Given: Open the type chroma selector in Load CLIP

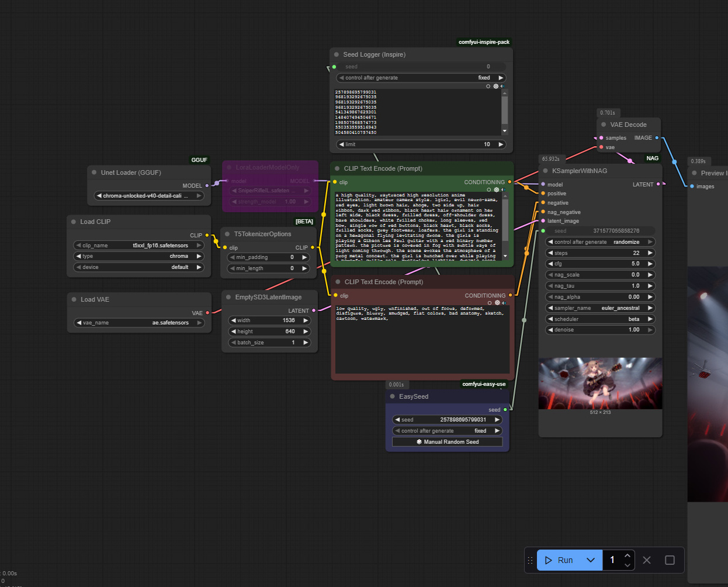Looking at the screenshot, I should [x=138, y=256].
